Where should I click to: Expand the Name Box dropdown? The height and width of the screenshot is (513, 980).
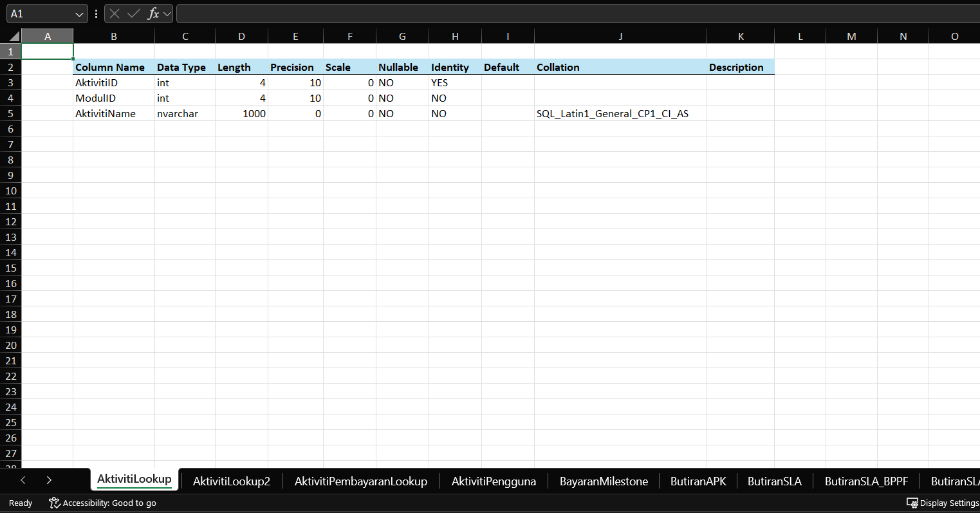point(79,14)
